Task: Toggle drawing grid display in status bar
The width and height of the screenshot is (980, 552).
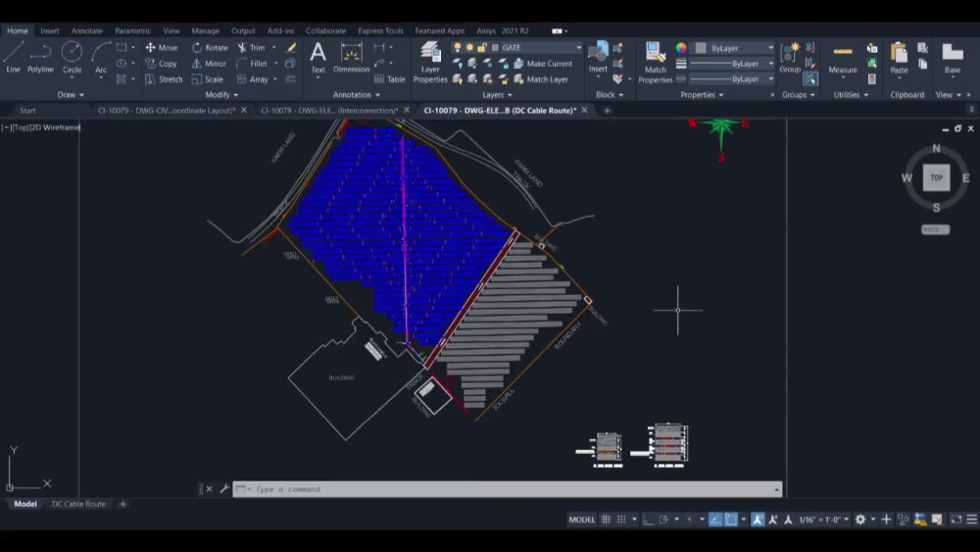Action: pos(606,520)
